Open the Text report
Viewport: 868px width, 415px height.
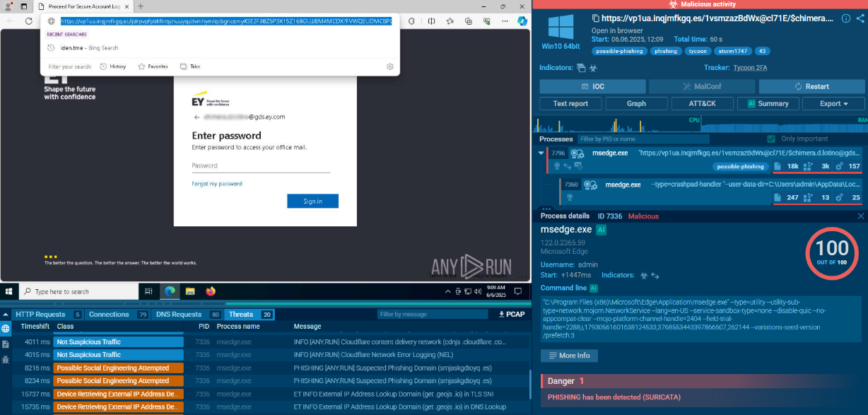coord(570,103)
